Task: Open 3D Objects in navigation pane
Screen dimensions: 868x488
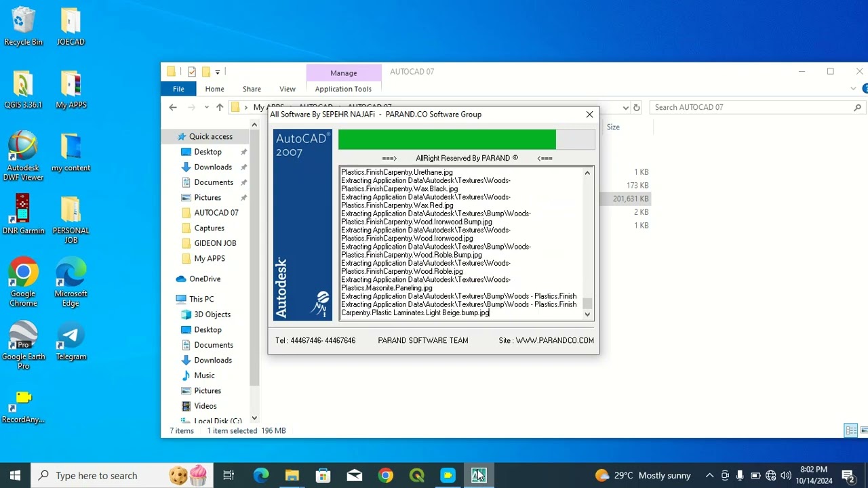Action: coord(212,314)
